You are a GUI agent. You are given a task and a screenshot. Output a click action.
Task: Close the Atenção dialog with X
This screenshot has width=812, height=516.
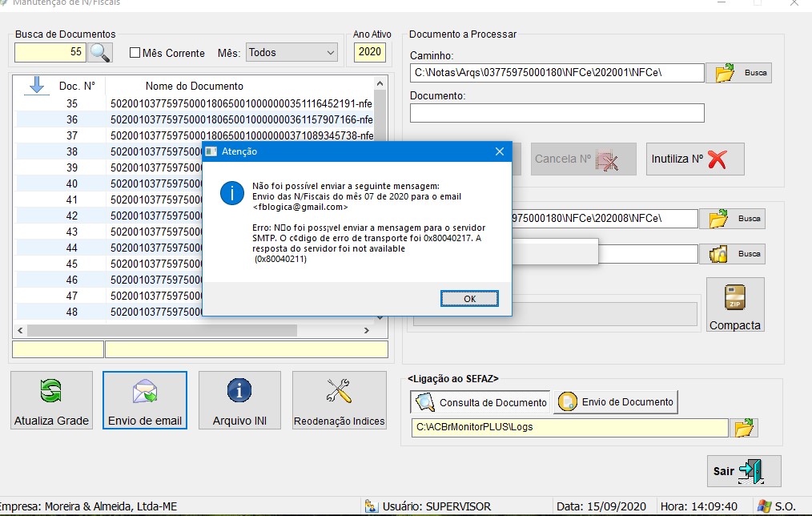[x=499, y=151]
